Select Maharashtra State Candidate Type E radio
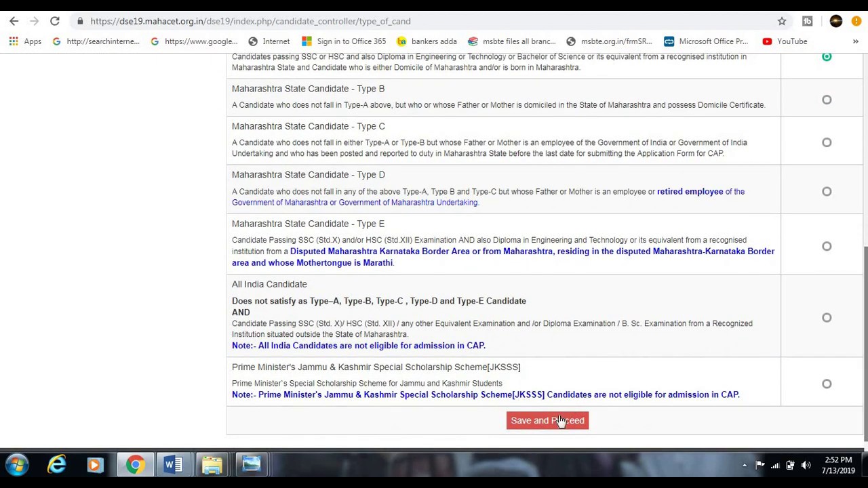 (827, 246)
